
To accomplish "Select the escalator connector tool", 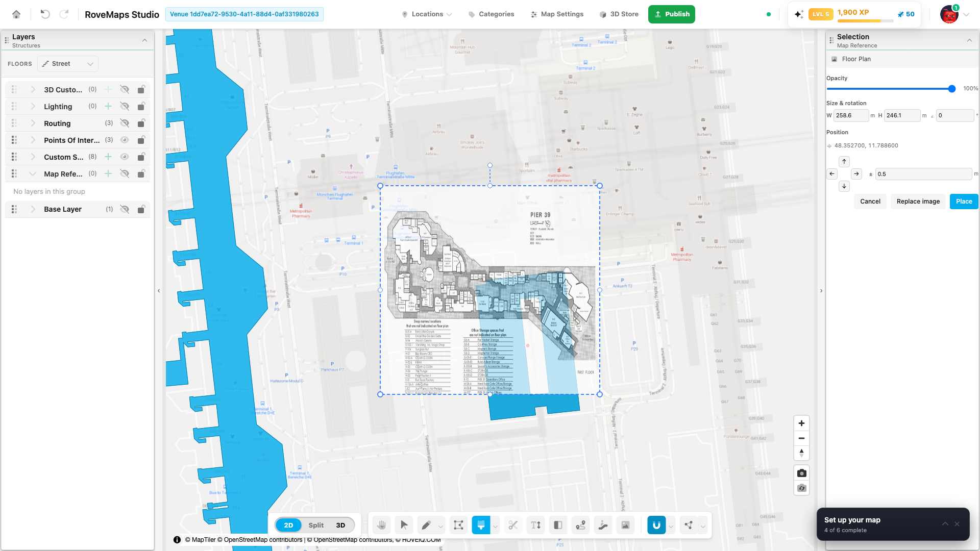I will pos(603,525).
